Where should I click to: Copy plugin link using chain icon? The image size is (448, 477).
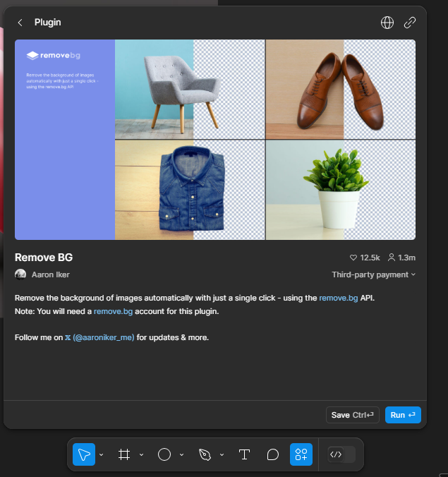click(410, 23)
